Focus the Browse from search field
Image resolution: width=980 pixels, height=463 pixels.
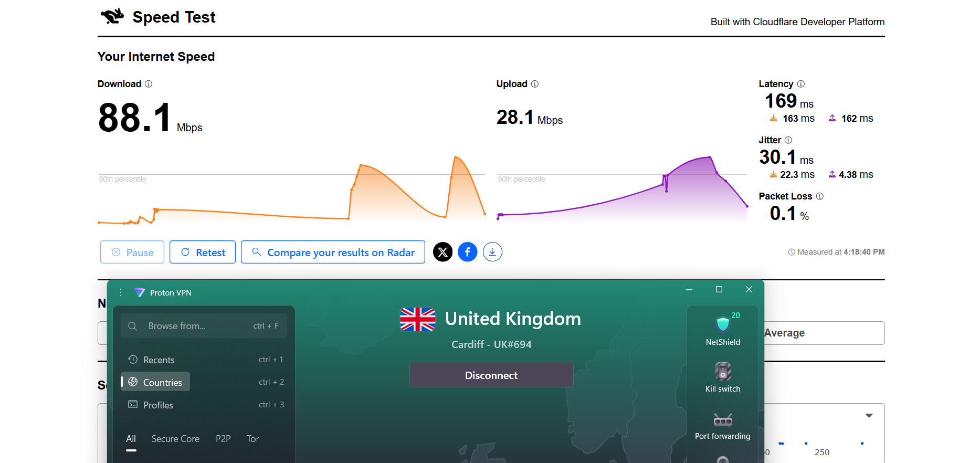pos(204,326)
